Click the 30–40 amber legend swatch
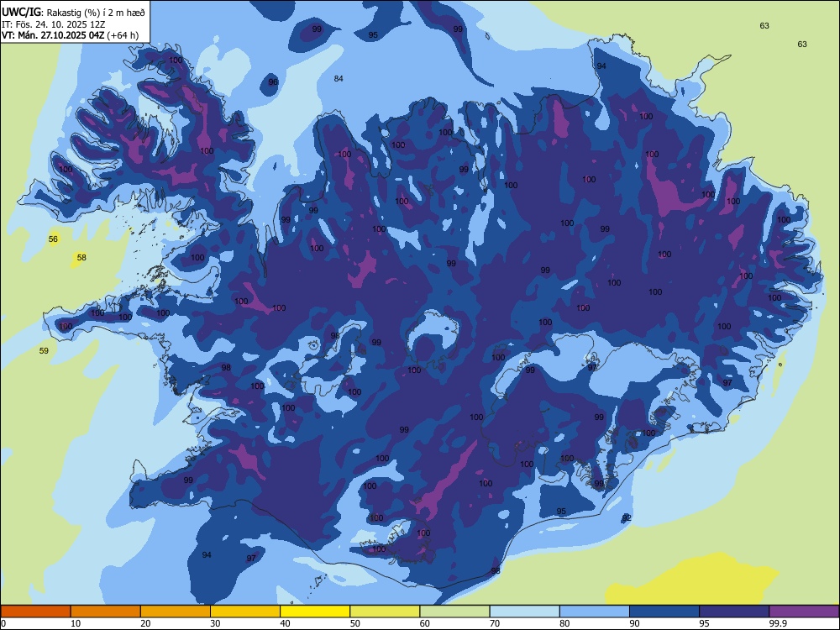Viewport: 840px width, 630px height. click(x=245, y=612)
